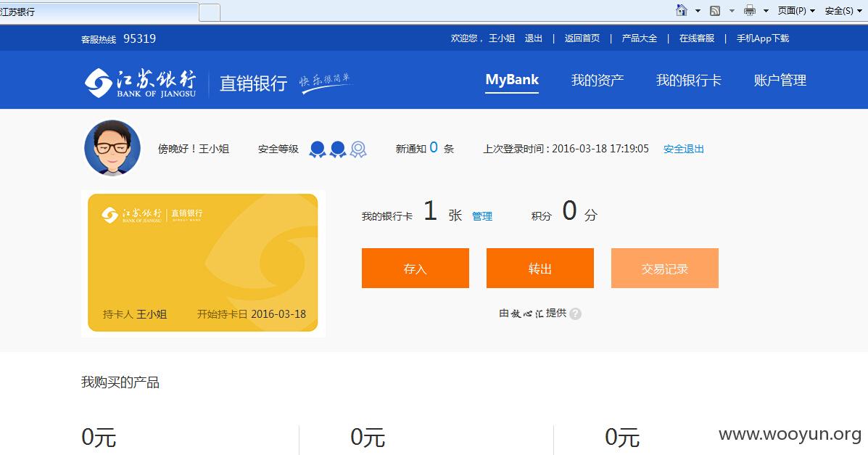This screenshot has height=455, width=868.
Task: Click the user avatar picture
Action: [112, 148]
